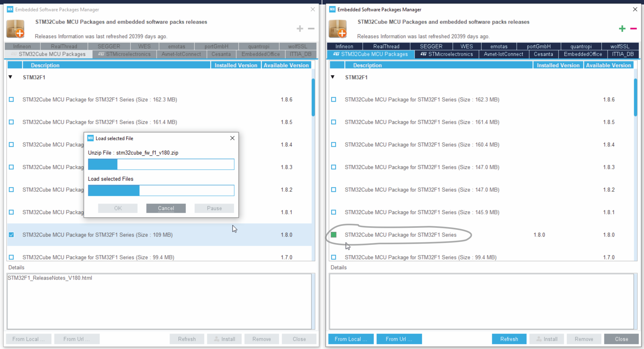Switch to the Cesanta tab in the right window
Viewport: 644px width, 349px height.
tap(544, 54)
